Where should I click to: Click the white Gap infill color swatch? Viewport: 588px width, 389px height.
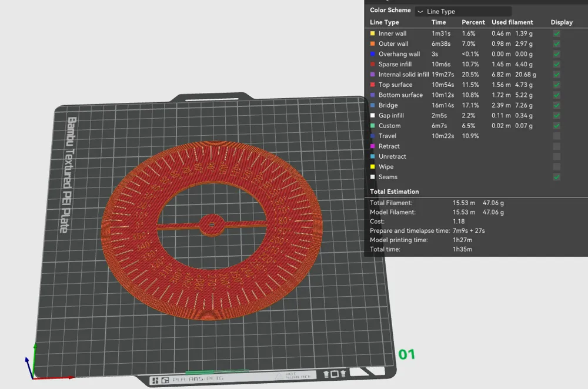point(372,115)
